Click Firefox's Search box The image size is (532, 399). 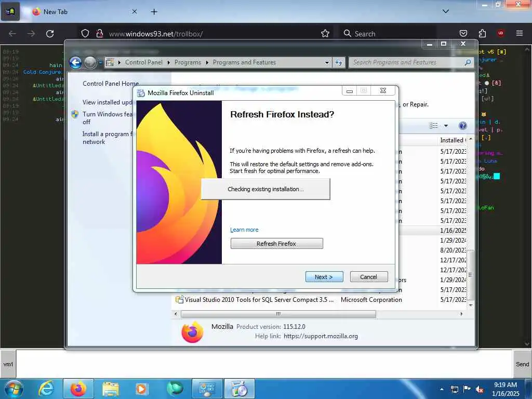pos(389,34)
